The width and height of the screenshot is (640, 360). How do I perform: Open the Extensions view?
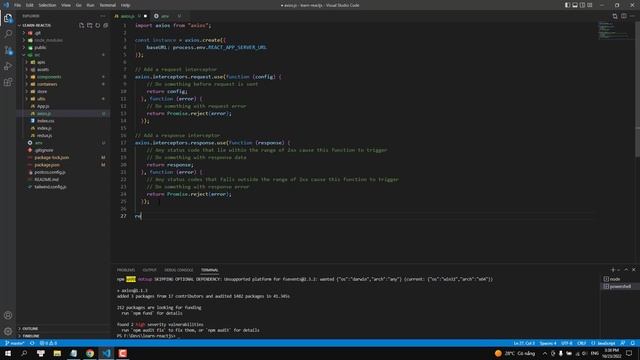[8, 82]
